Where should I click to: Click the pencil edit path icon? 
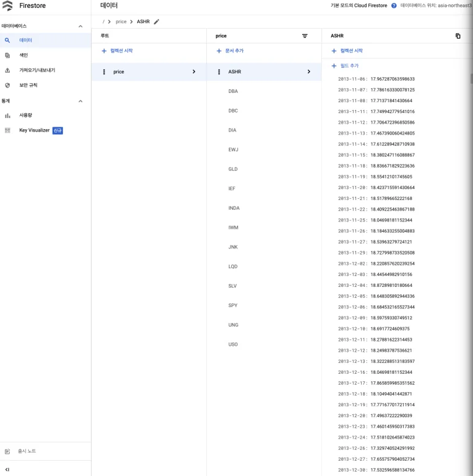(157, 21)
